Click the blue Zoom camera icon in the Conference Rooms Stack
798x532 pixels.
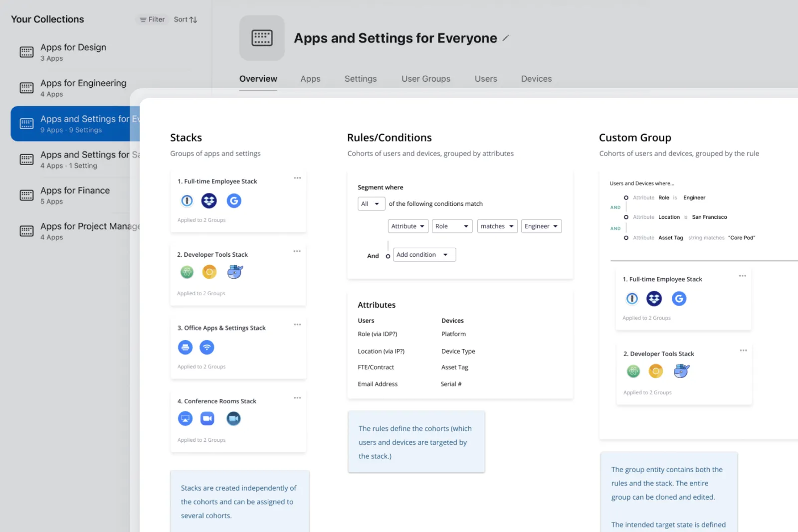(207, 418)
